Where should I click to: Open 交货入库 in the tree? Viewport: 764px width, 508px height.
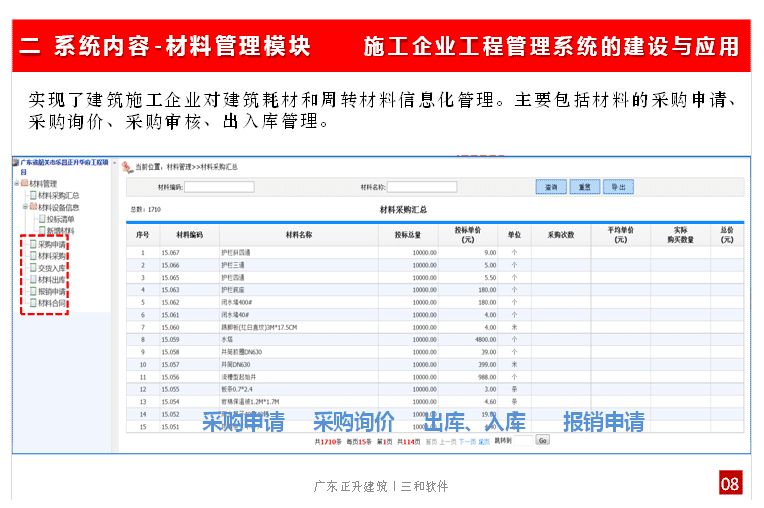pos(52,268)
